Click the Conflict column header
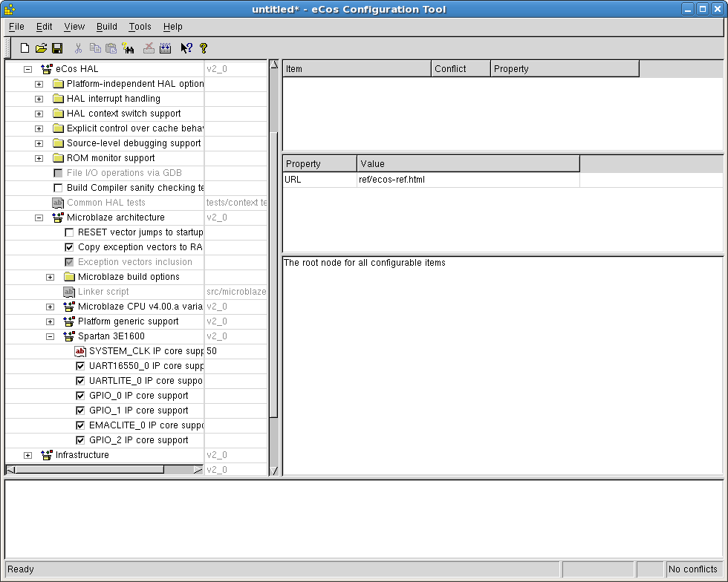This screenshot has width=728, height=582. click(x=461, y=69)
